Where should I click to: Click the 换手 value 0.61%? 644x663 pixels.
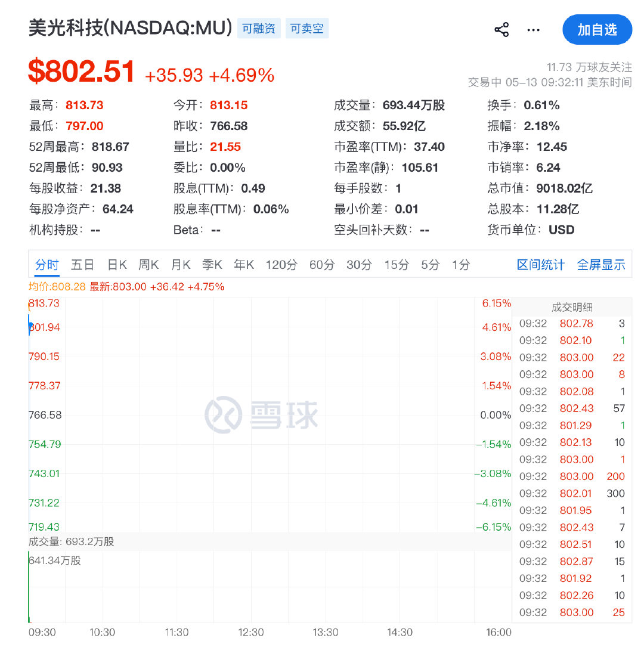(x=541, y=106)
